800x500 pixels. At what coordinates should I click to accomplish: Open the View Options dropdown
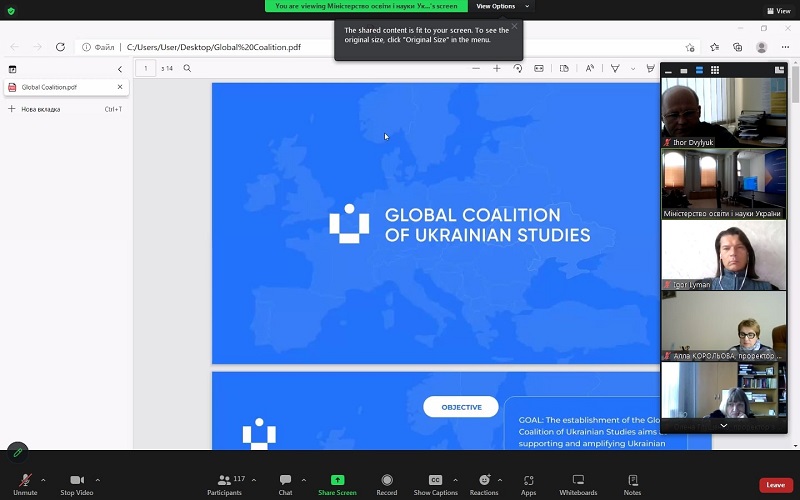point(503,6)
